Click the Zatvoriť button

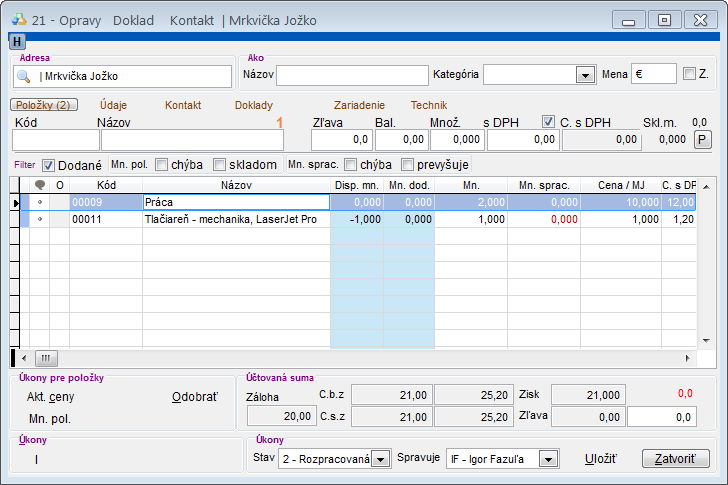pyautogui.click(x=675, y=459)
